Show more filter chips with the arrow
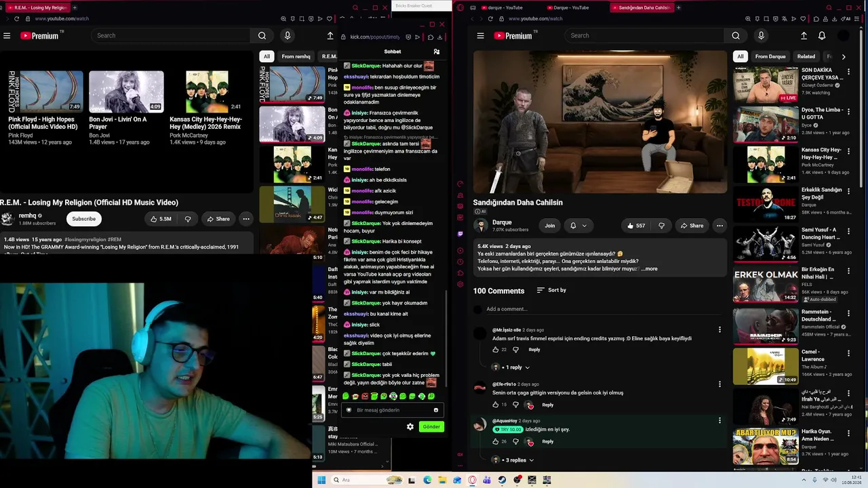Viewport: 868px width, 488px height. point(844,57)
